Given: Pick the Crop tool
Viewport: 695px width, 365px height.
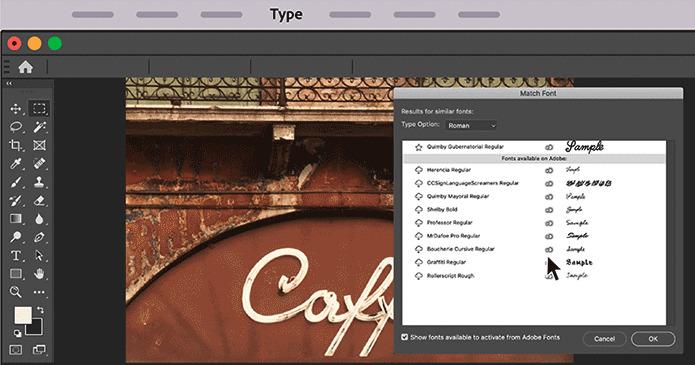Looking at the screenshot, I should click(16, 145).
